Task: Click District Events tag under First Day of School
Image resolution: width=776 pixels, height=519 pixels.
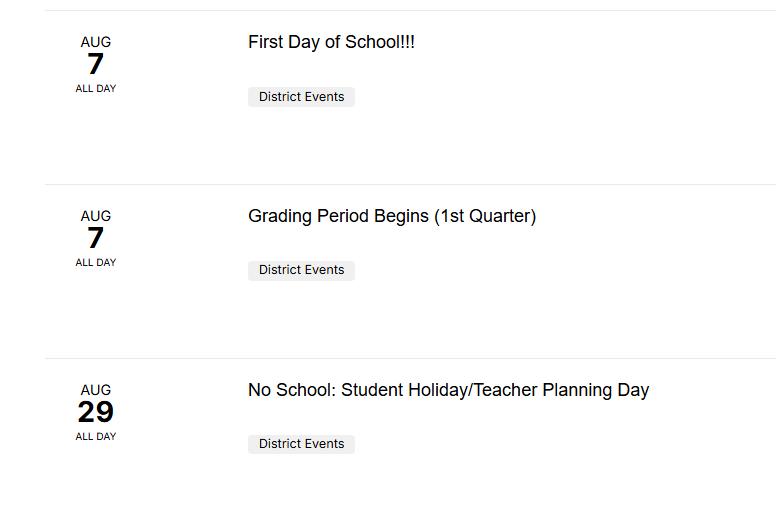Action: coord(301,97)
